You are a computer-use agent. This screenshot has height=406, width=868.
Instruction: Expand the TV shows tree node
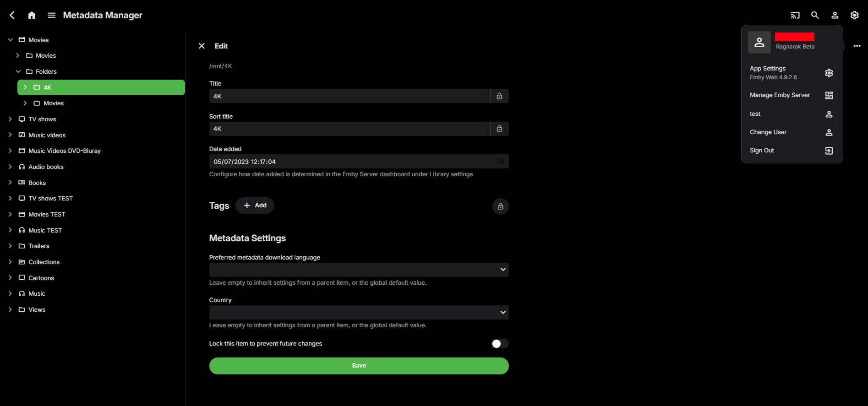pos(10,119)
